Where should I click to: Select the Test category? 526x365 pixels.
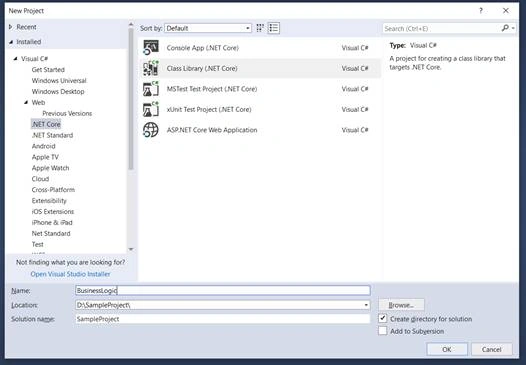pos(38,244)
